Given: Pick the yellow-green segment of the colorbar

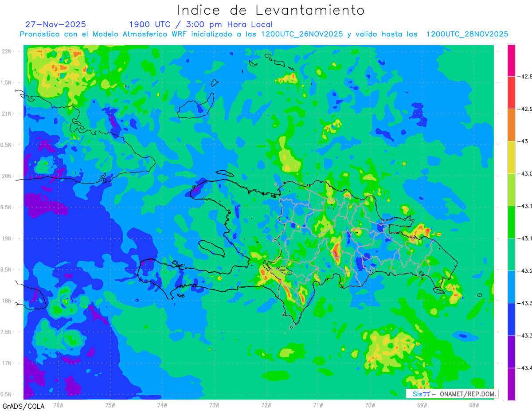Looking at the screenshot, I should [x=511, y=190].
